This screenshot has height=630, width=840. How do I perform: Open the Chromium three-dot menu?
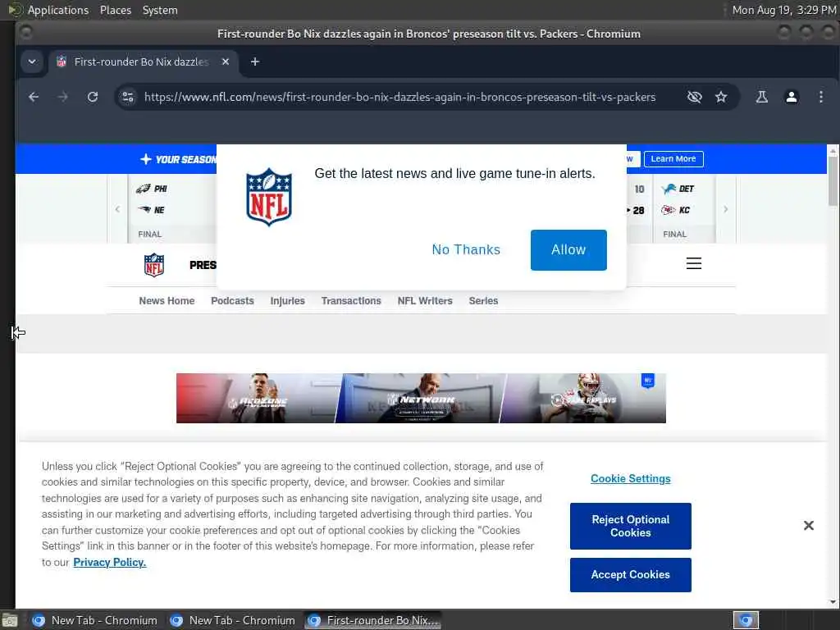(x=820, y=97)
